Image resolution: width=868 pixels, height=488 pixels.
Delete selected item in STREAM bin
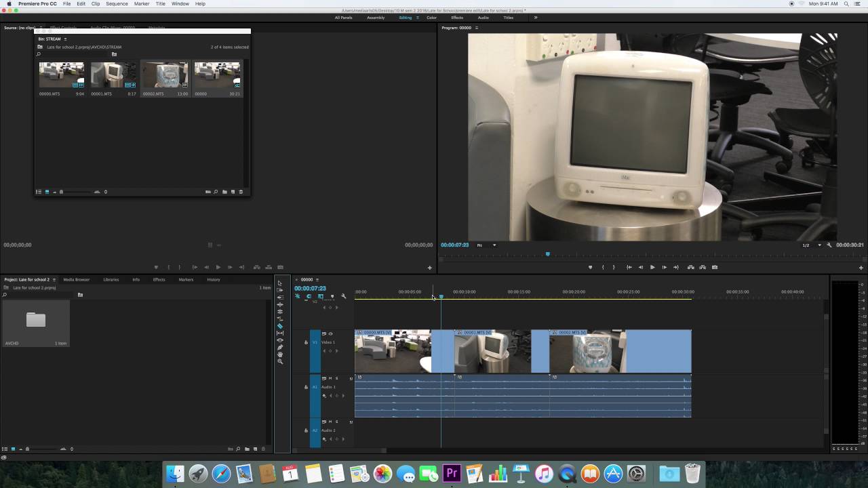[x=241, y=192]
